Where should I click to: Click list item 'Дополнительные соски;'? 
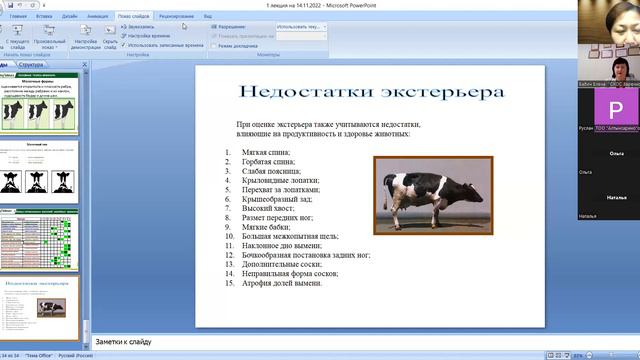pos(282,264)
